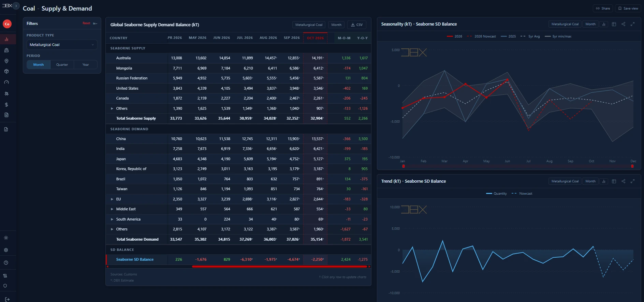Expand the EU demand row
The height and width of the screenshot is (302, 644).
112,199
